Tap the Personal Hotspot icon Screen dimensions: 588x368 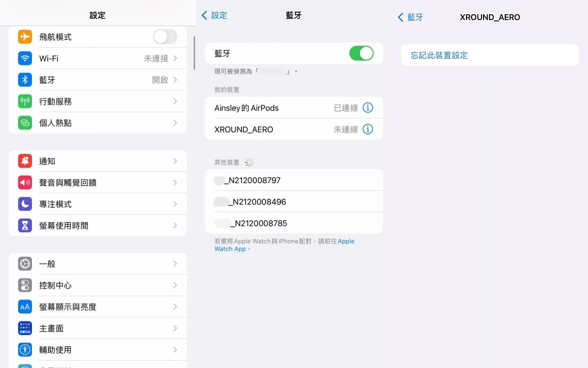pos(25,123)
